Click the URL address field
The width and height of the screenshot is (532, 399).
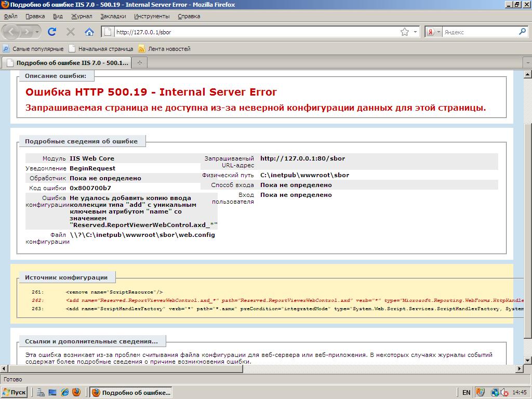[x=257, y=32]
